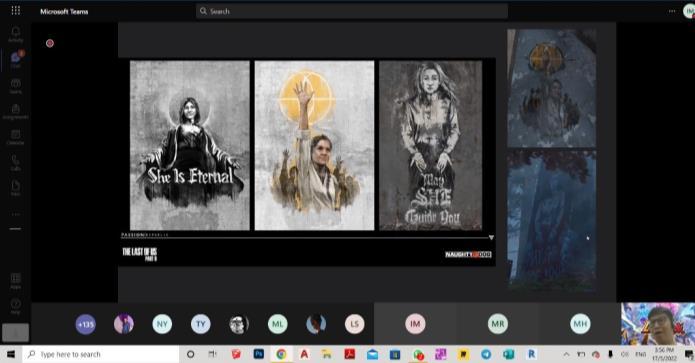Open Calls in the Teams sidebar
Image resolution: width=695 pixels, height=363 pixels.
tap(16, 163)
